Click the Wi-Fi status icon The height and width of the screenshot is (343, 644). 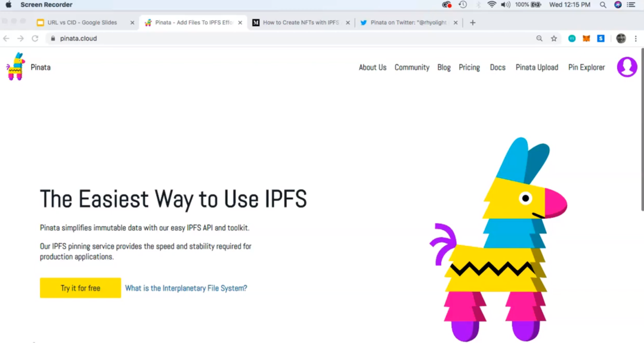491,5
